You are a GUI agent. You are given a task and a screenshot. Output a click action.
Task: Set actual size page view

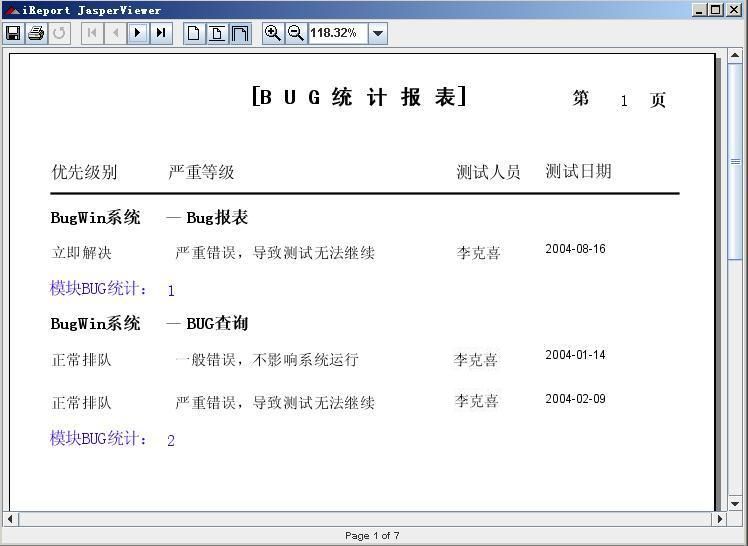(x=194, y=33)
